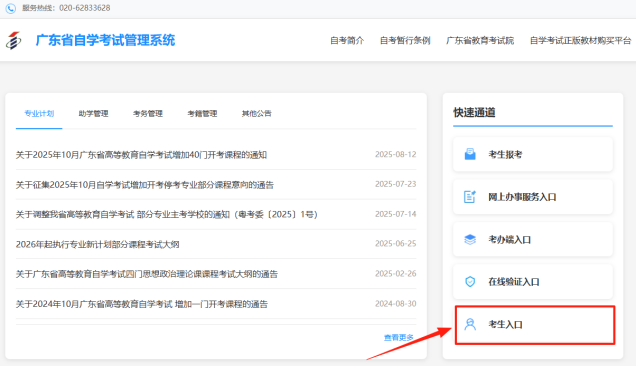Click the 考生入口 button
Viewport: 636px width, 367px height.
(535, 325)
